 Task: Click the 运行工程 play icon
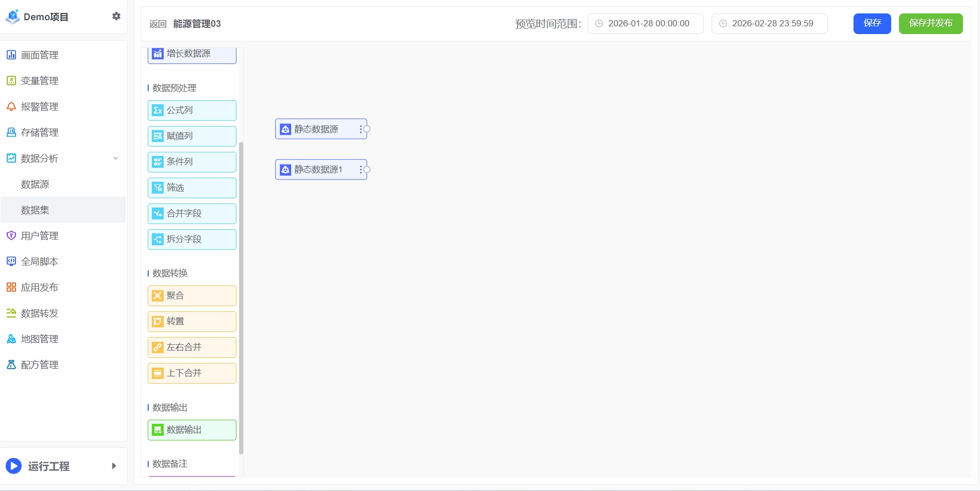click(13, 466)
